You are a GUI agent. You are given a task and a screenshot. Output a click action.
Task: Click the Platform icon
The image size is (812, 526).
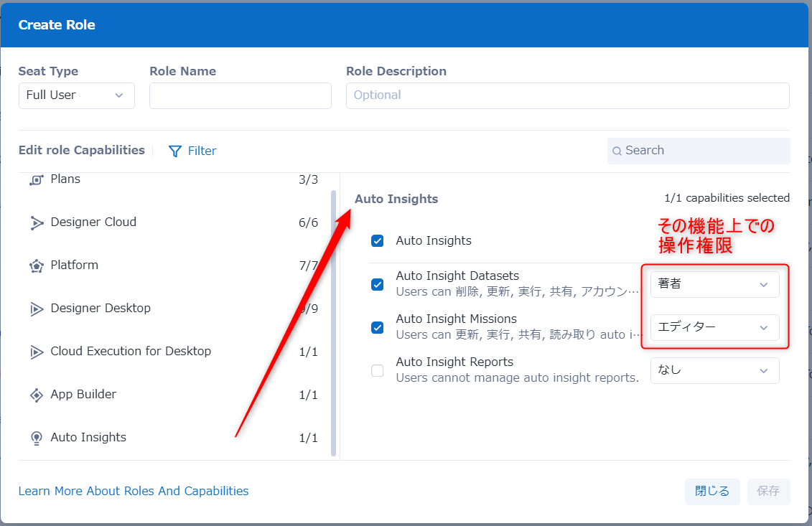(36, 266)
